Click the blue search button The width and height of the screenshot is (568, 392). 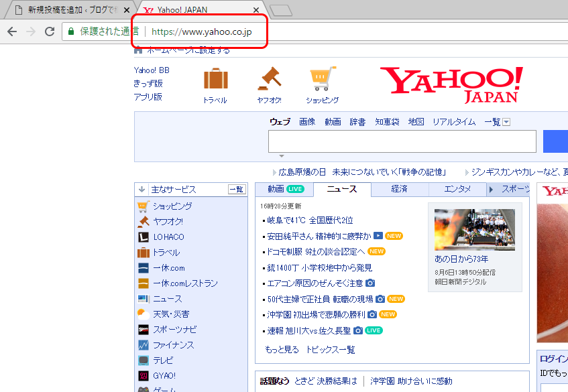pyautogui.click(x=555, y=141)
